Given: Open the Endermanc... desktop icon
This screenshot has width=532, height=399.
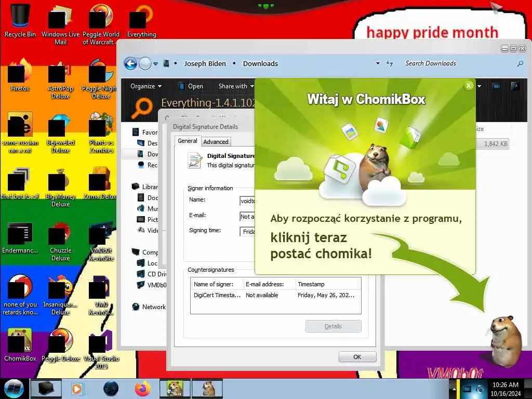Looking at the screenshot, I should (x=20, y=237).
